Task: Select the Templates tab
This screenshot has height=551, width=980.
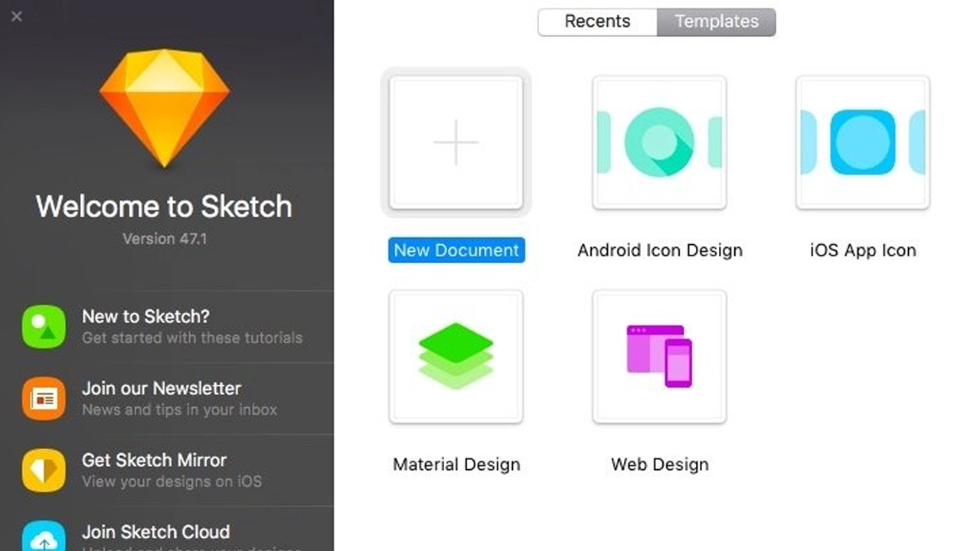Action: click(x=717, y=22)
